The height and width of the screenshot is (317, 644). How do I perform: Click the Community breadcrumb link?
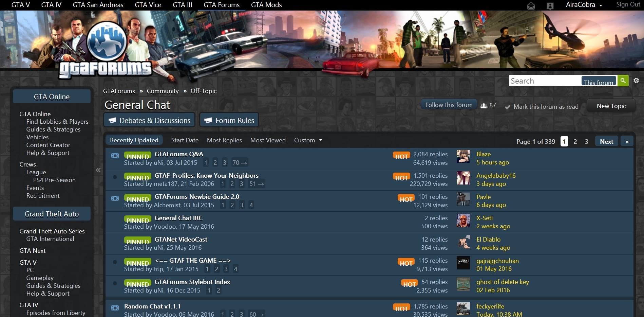[x=163, y=91]
